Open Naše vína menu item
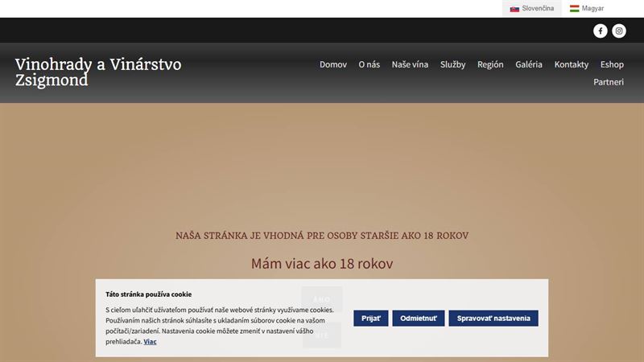 click(410, 64)
